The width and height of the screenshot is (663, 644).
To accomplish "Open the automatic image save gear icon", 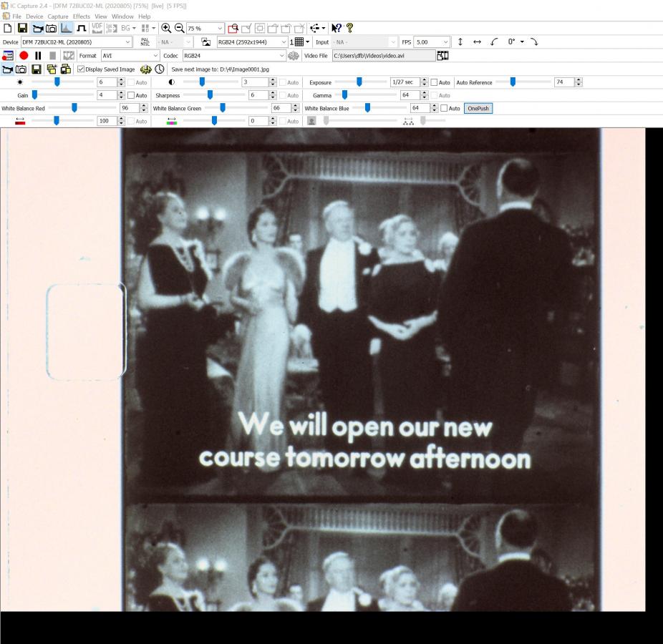I will pyautogui.click(x=145, y=69).
